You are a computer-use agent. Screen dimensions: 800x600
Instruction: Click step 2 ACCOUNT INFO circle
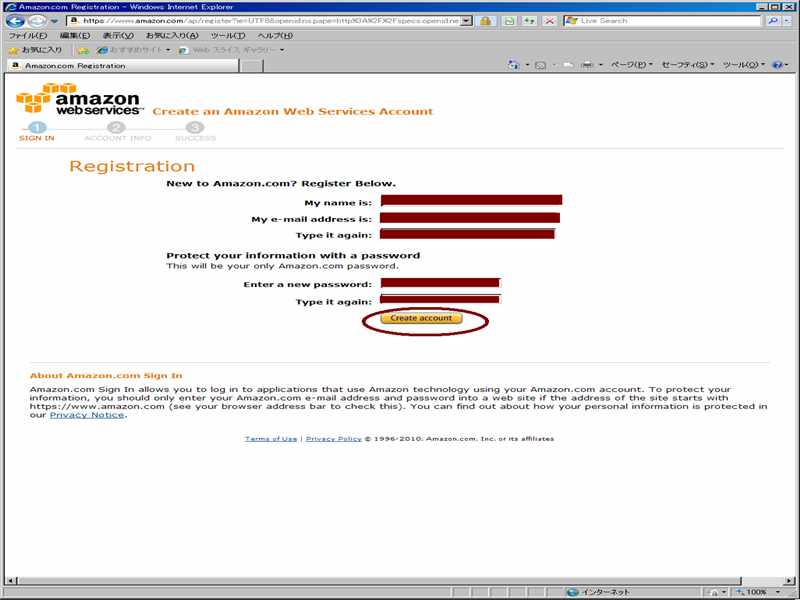click(116, 128)
